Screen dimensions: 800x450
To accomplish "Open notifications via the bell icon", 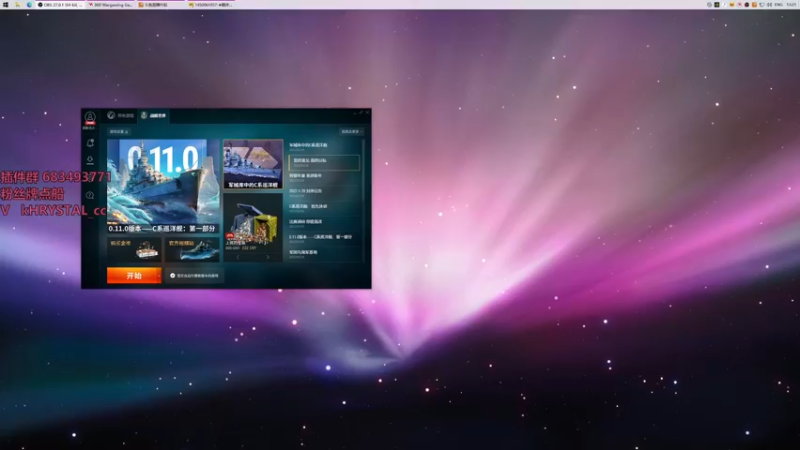I will [90, 143].
